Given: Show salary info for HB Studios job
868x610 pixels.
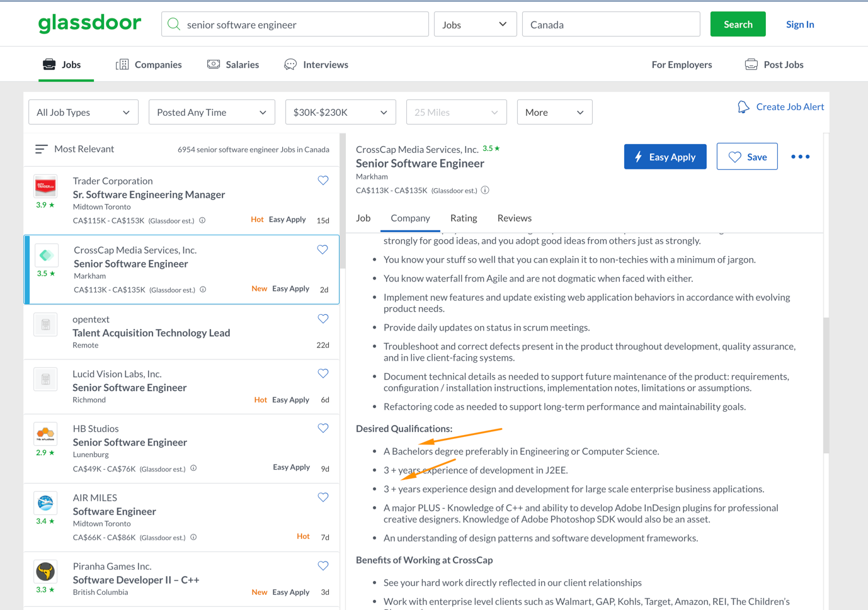Looking at the screenshot, I should [x=193, y=468].
